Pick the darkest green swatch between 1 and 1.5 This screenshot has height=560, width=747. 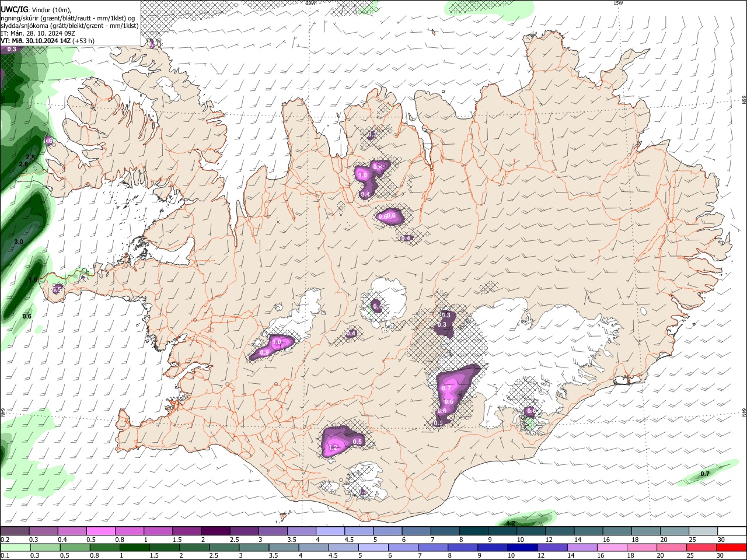[134, 548]
